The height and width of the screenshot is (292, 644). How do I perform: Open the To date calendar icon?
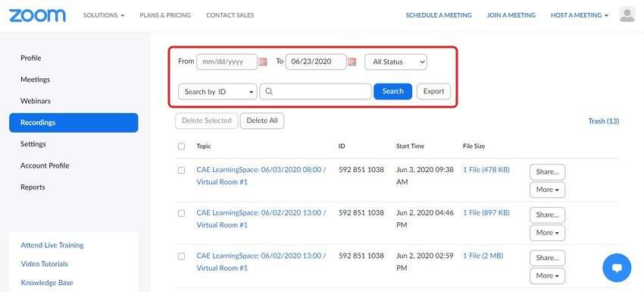coord(352,62)
